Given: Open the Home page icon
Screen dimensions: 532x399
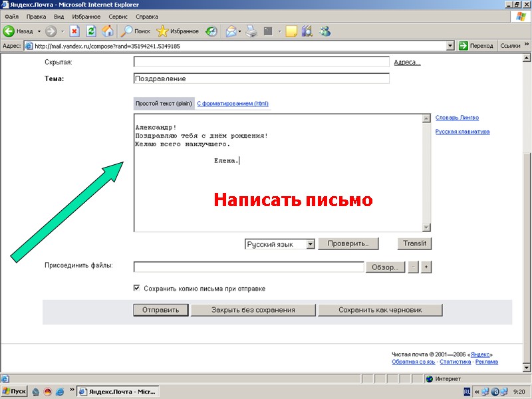Looking at the screenshot, I should tap(107, 31).
